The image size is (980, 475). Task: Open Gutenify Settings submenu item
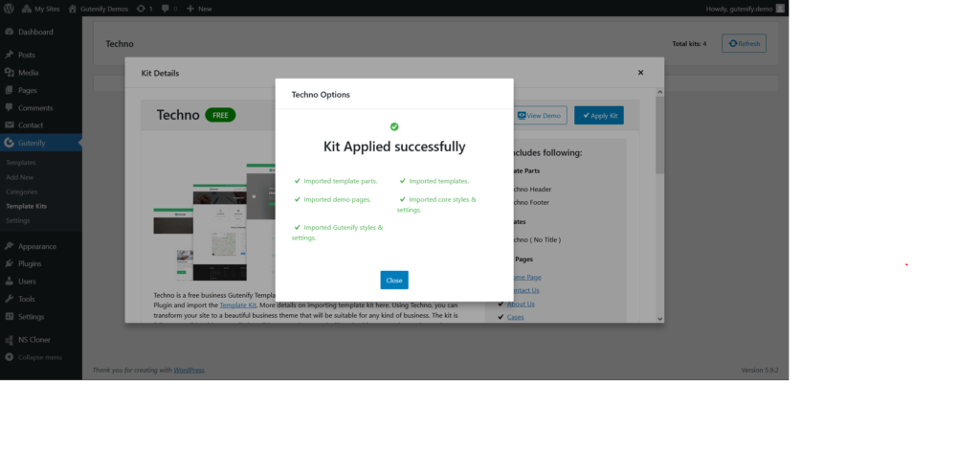tap(17, 220)
